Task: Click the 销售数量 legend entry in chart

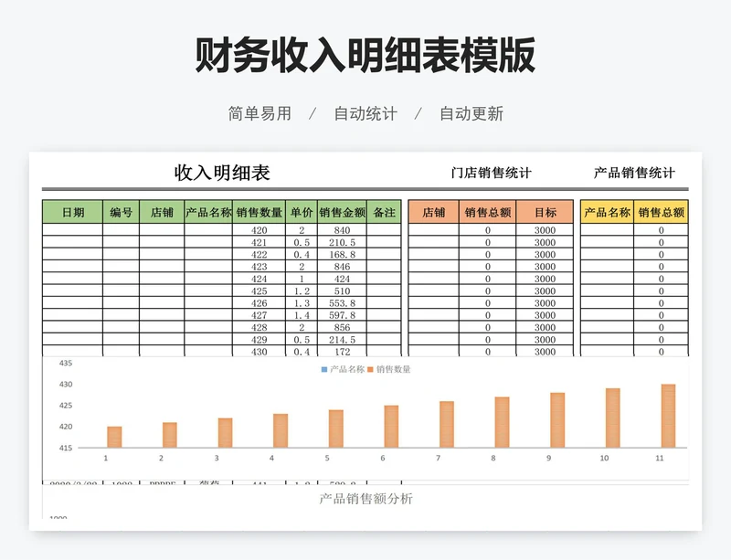Action: [389, 369]
